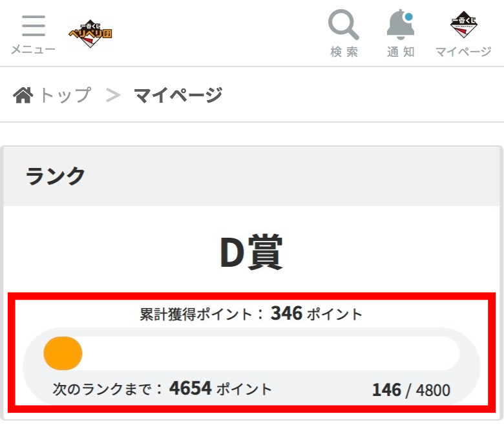Click the orange rank progress indicator

point(63,353)
